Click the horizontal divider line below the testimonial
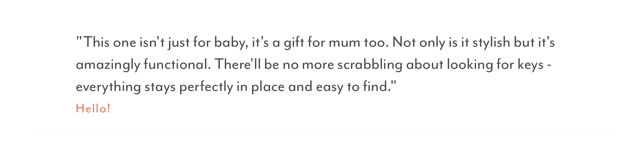 (x=322, y=131)
